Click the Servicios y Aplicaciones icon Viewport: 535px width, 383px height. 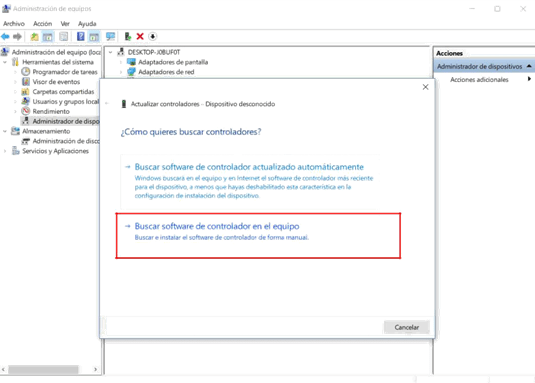15,151
